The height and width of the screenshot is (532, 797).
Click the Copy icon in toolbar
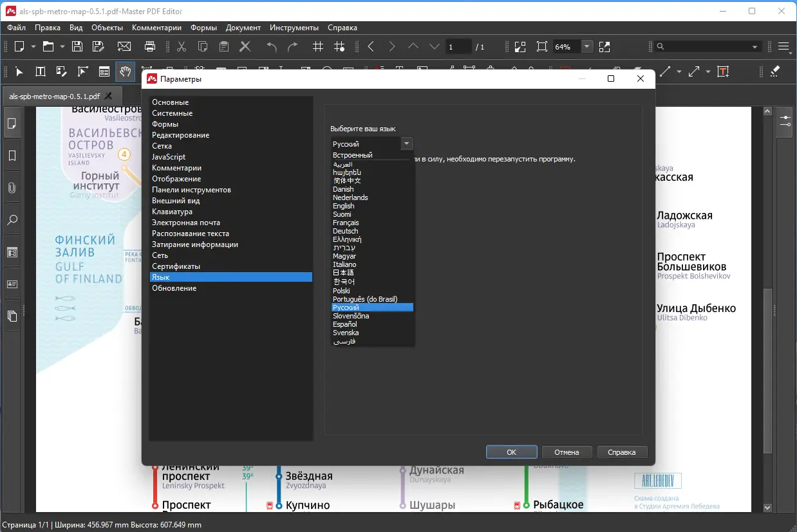click(203, 46)
